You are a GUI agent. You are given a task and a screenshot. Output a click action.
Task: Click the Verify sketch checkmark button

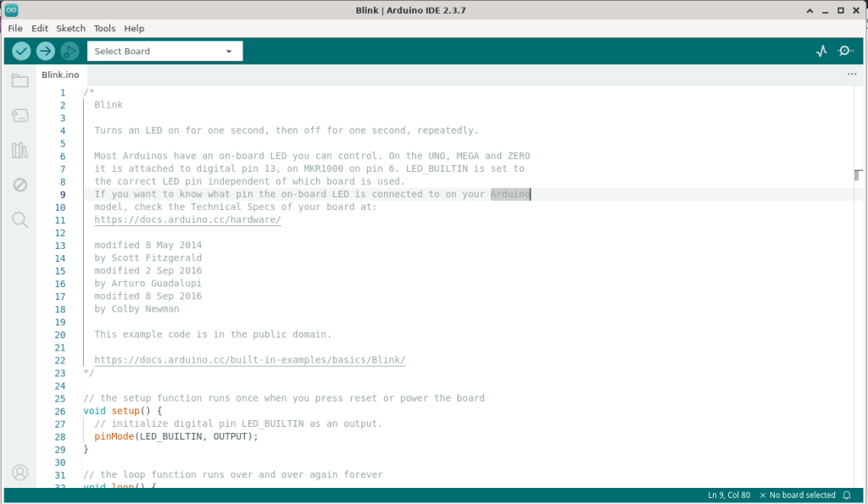(x=21, y=52)
